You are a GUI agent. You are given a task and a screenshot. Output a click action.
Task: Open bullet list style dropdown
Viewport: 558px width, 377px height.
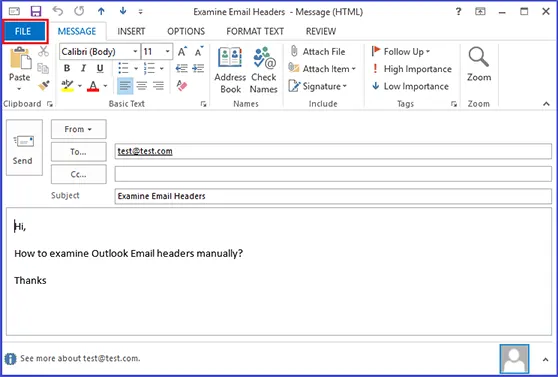[136, 68]
